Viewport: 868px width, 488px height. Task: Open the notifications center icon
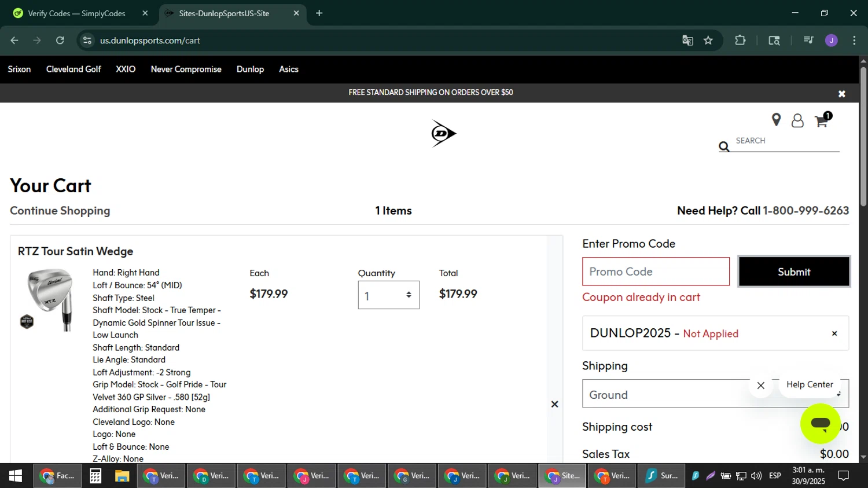coord(844,476)
